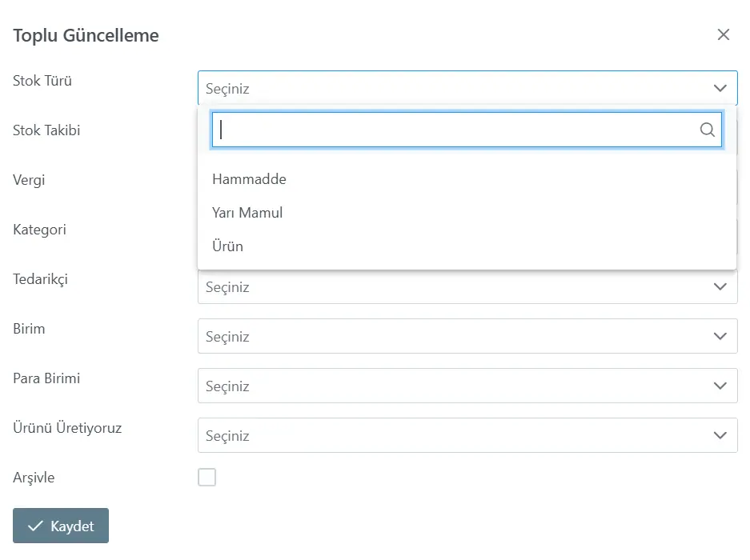The image size is (750, 560).
Task: Tick the Arşivle checkbox
Action: coord(207,477)
